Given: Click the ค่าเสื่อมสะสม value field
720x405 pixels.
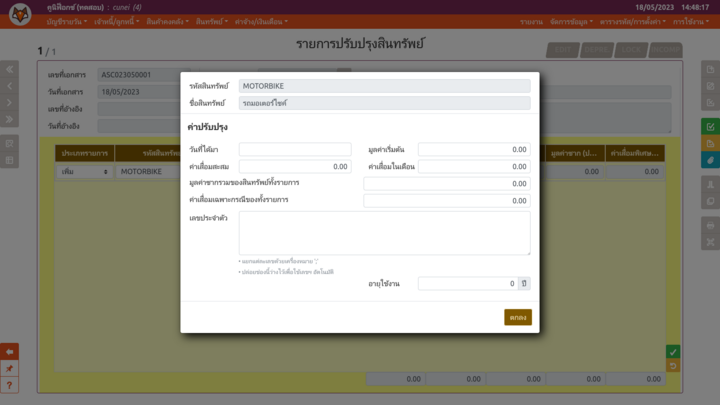Looking at the screenshot, I should (295, 166).
